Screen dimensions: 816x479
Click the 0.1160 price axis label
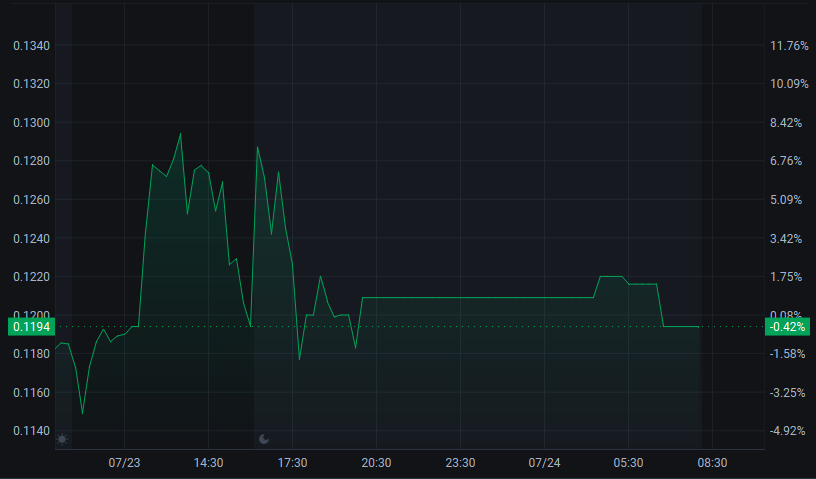coord(31,393)
